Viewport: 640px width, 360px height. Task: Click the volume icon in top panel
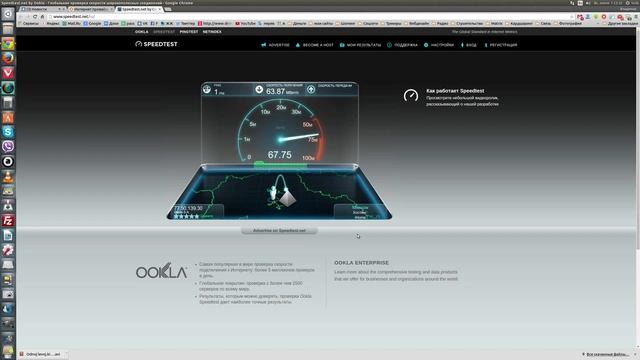coord(588,3)
